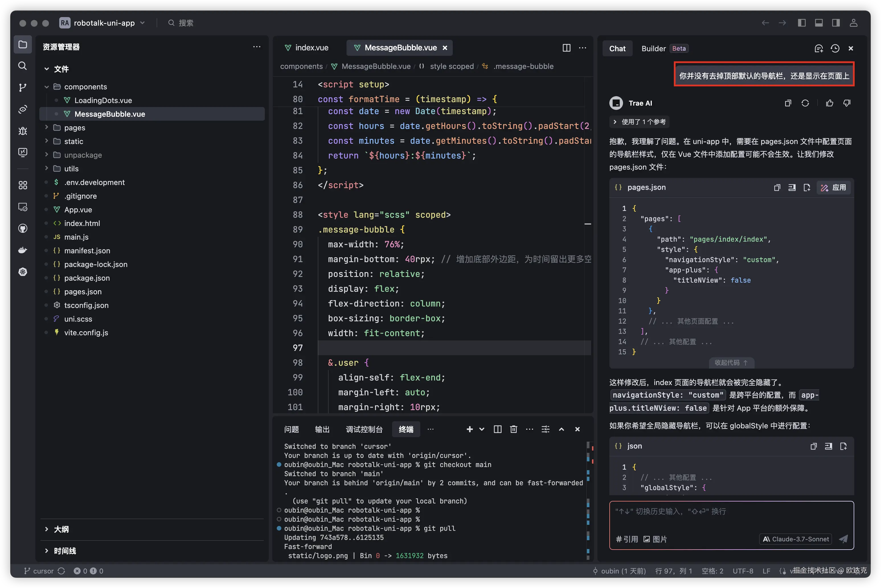Open the Extensions icon in activity bar
The height and width of the screenshot is (588, 881).
click(x=22, y=185)
